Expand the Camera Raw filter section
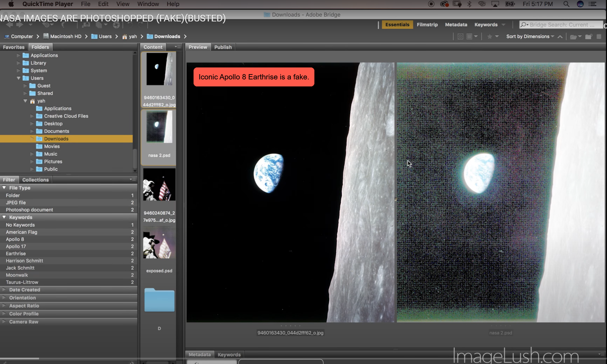 [x=4, y=321]
